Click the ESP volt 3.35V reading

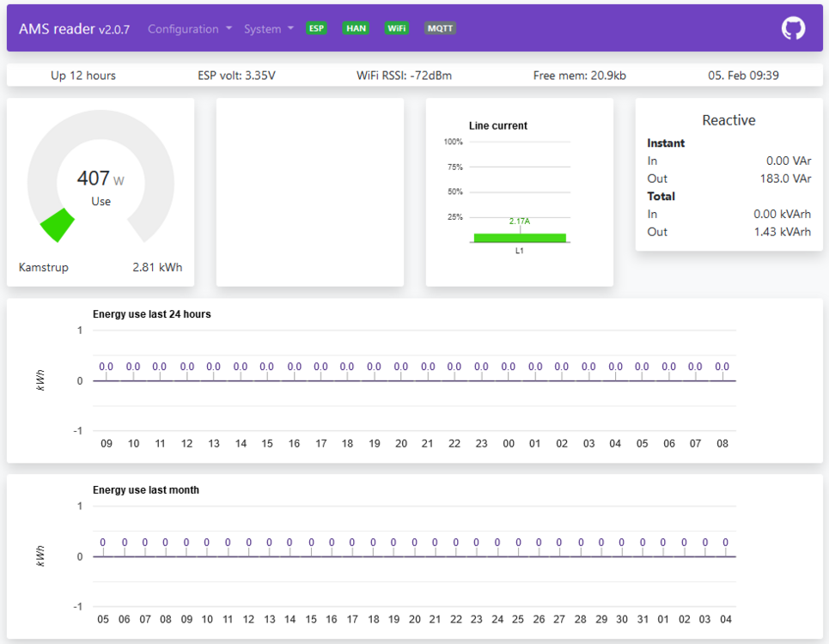(236, 76)
